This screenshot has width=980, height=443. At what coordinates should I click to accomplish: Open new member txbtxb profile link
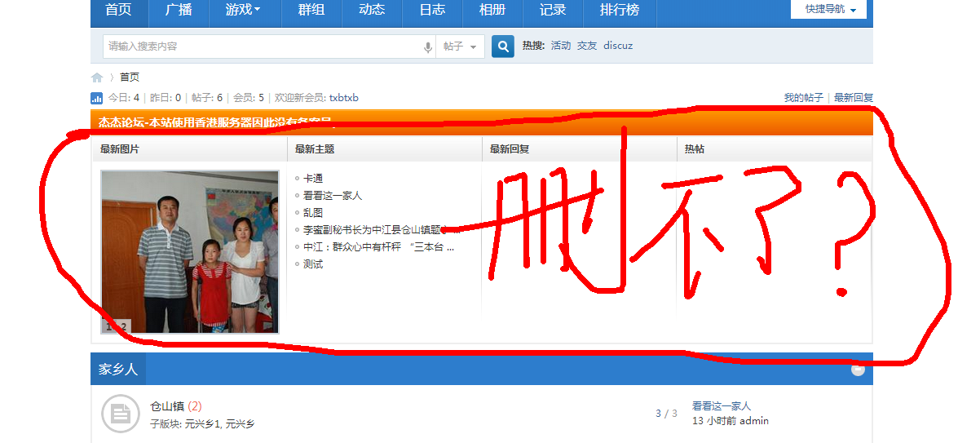(344, 98)
